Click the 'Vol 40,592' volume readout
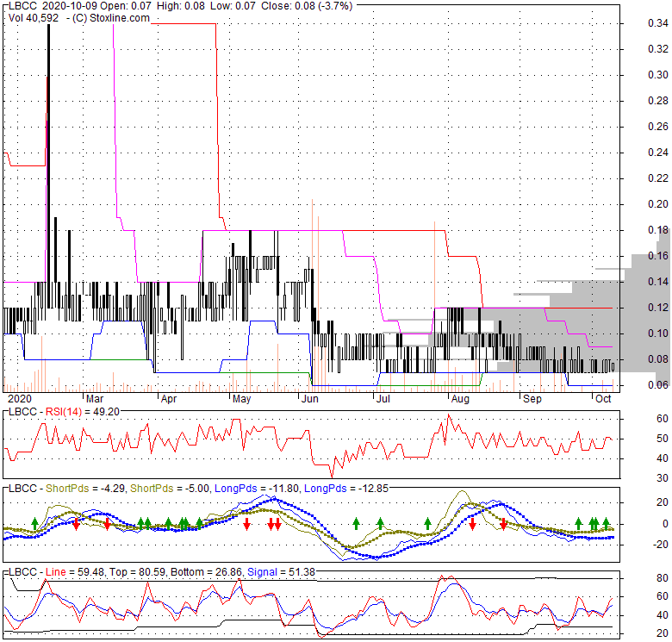Image resolution: width=672 pixels, height=642 pixels. [34, 18]
